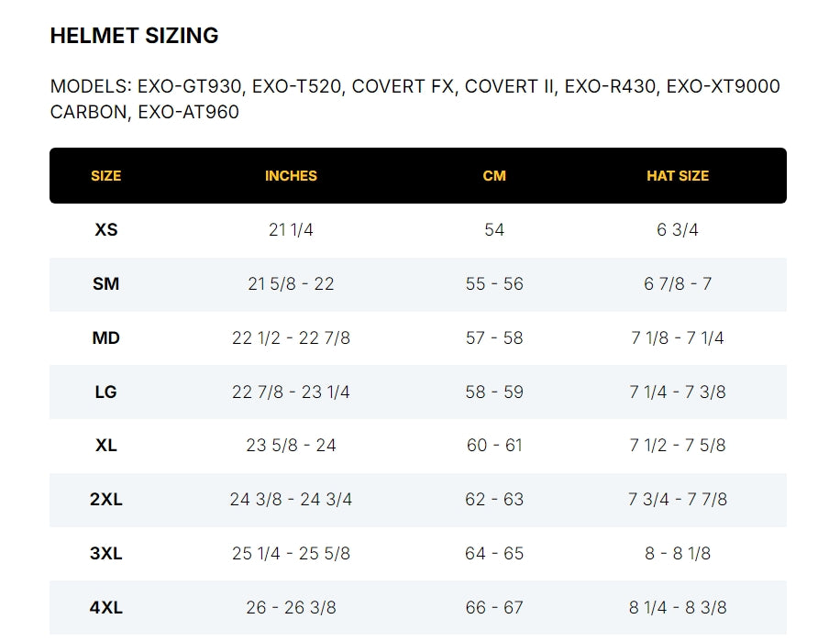Screen dimensions: 840x641
Task: Click the CM column header
Action: [x=494, y=176]
